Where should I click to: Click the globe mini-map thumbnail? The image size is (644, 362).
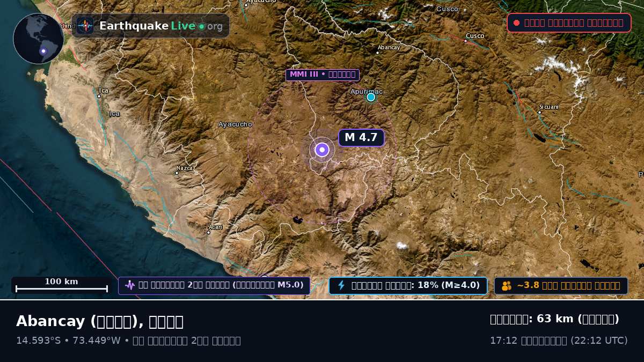pyautogui.click(x=39, y=39)
